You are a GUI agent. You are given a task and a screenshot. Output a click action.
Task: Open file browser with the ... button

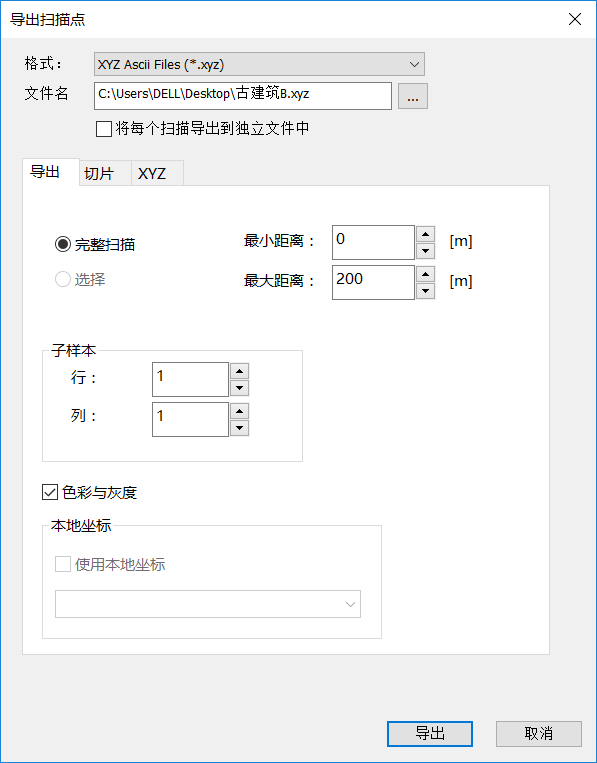pos(413,96)
